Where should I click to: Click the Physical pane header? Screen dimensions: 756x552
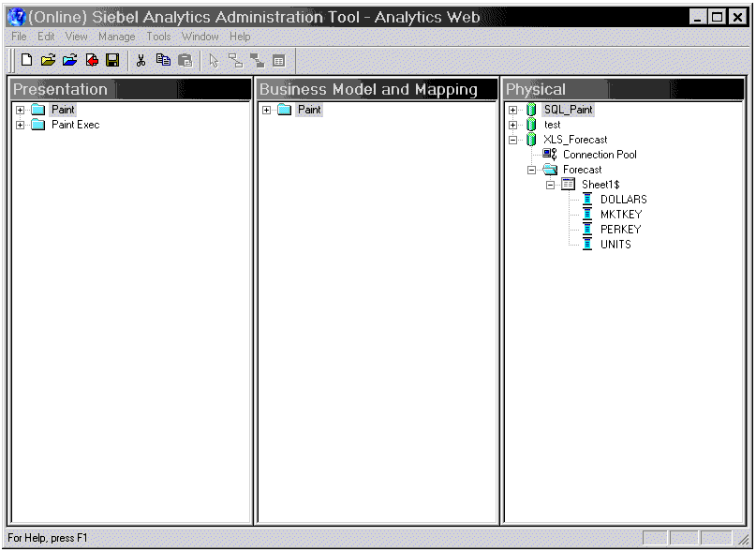click(x=623, y=89)
